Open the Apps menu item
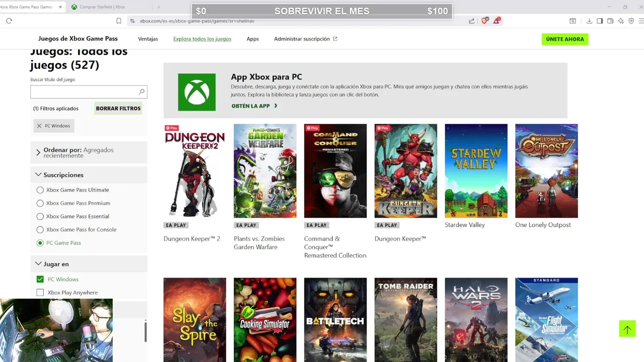 253,39
